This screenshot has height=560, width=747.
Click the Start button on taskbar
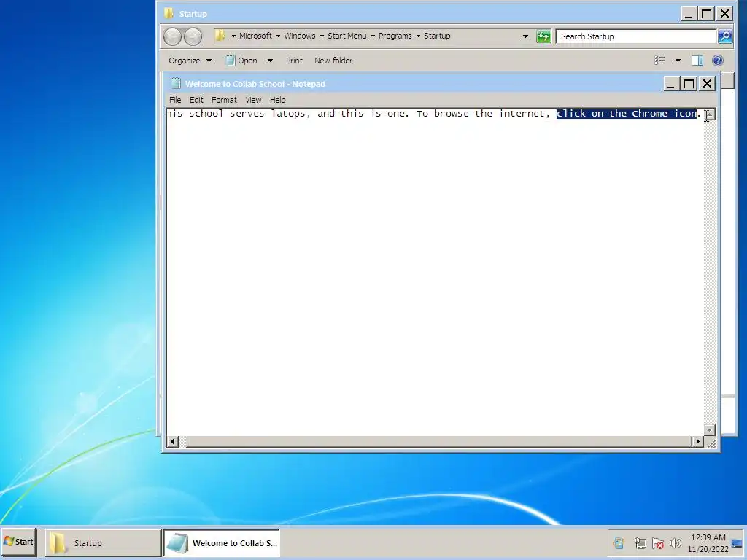18,542
